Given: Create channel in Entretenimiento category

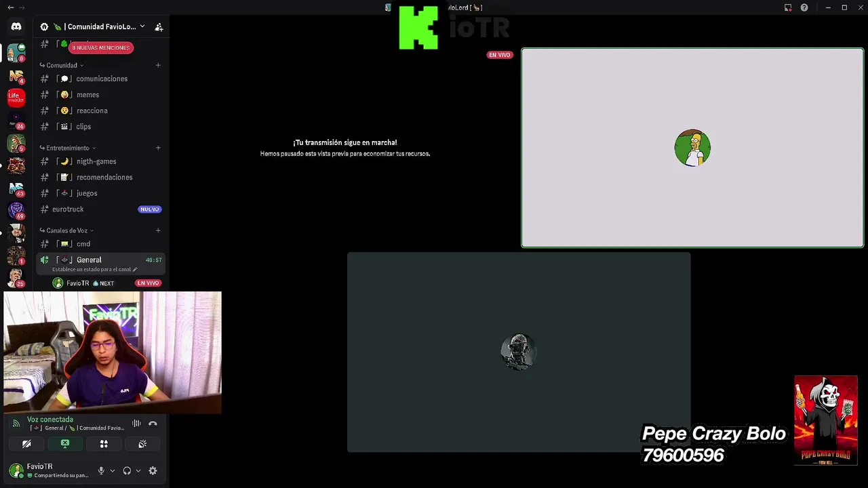Looking at the screenshot, I should pos(158,148).
